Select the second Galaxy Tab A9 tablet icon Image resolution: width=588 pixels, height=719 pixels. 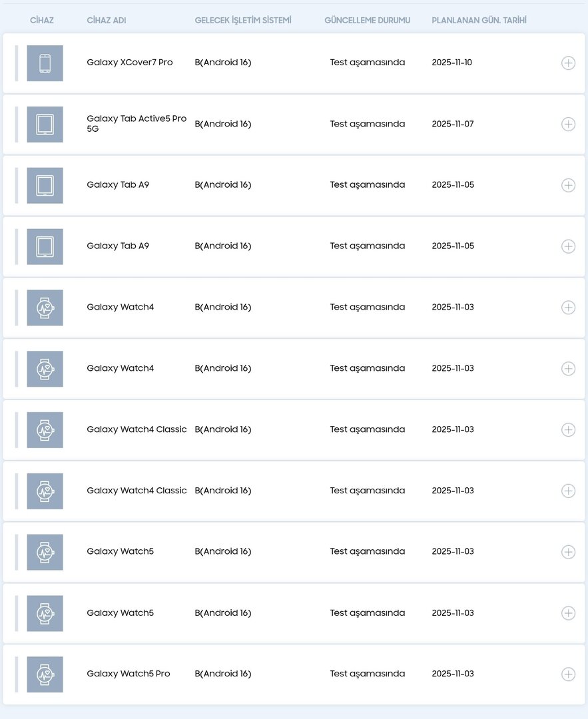[45, 246]
